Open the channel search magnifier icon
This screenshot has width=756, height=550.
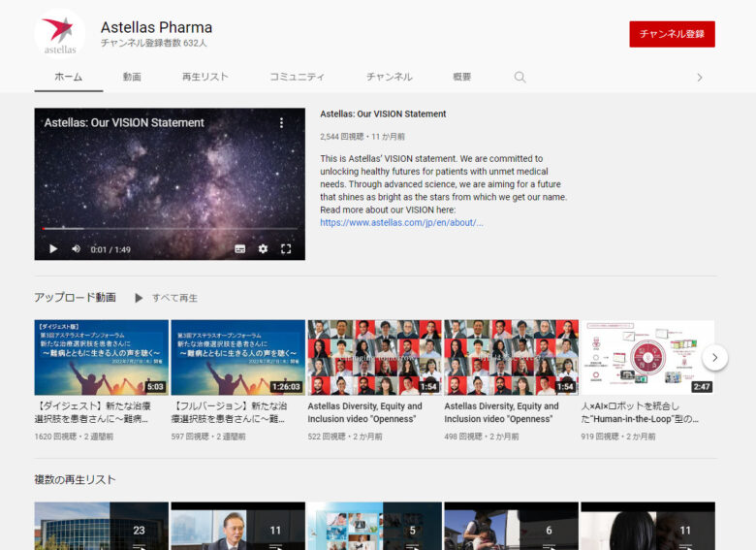click(520, 78)
